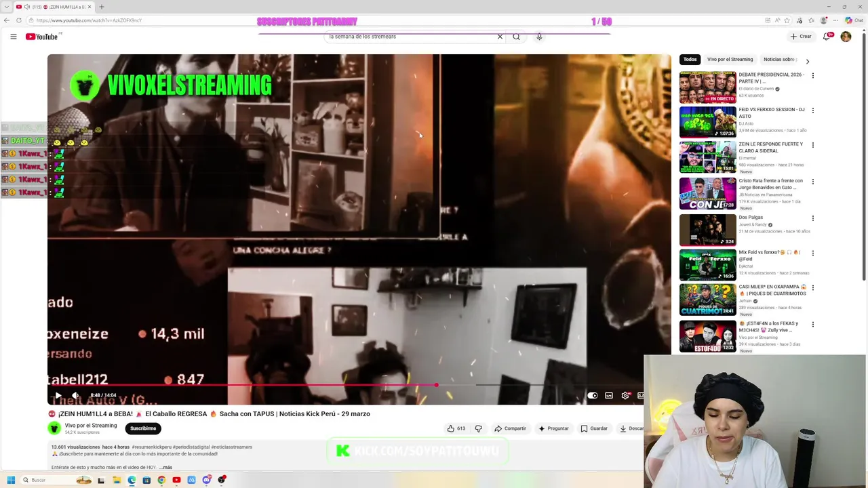Viewport: 868px width, 488px height.
Task: Open Cristo Rata frente a frente title
Action: pyautogui.click(x=770, y=184)
